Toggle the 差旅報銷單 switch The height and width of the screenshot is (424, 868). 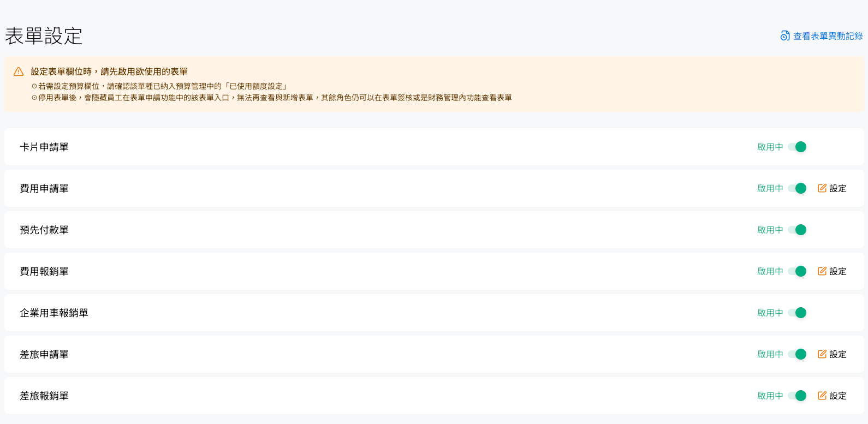tap(797, 396)
